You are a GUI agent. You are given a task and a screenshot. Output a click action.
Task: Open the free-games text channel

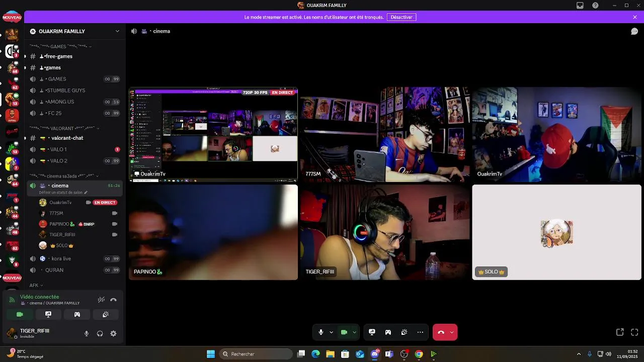[x=75, y=56]
